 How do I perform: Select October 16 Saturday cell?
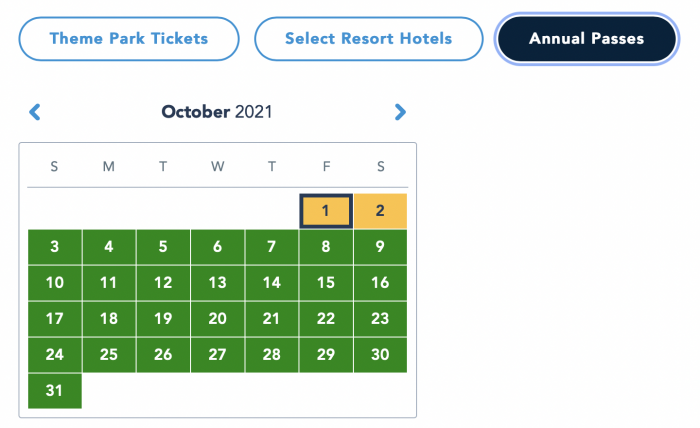[x=380, y=283]
